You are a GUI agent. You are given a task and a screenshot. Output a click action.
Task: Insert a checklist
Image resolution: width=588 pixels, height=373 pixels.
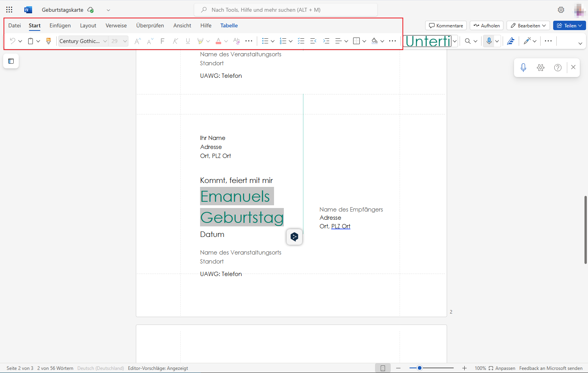[301, 41]
